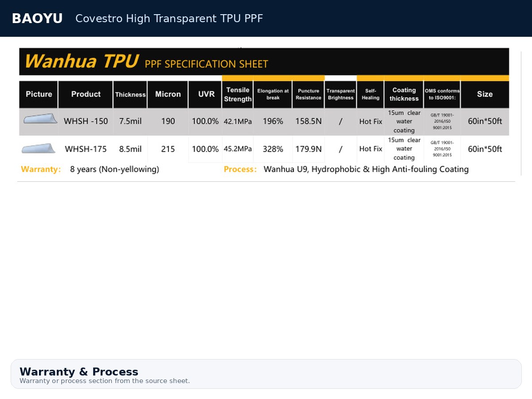Click '60in*50ft' size in the WHSH-175 row
Screen dimensions: 532x399
pyautogui.click(x=485, y=149)
